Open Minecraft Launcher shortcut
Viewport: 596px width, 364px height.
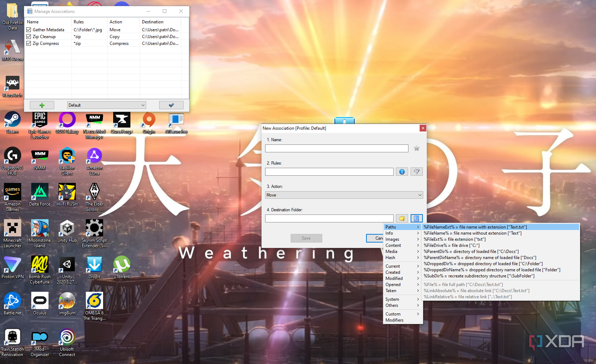click(x=12, y=234)
